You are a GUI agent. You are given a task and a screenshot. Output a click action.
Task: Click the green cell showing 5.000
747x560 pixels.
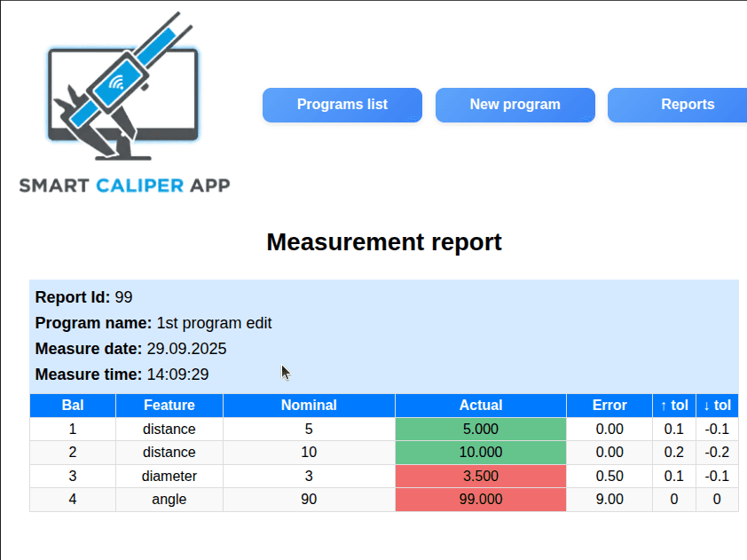tap(480, 429)
